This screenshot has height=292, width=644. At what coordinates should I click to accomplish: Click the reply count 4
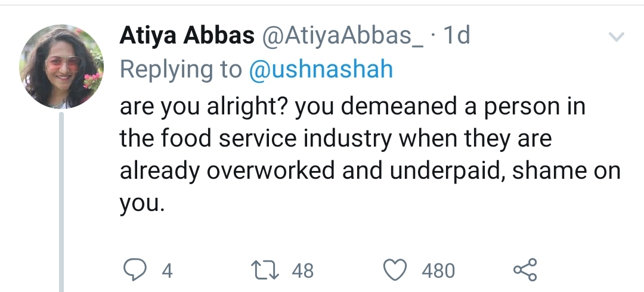click(167, 271)
